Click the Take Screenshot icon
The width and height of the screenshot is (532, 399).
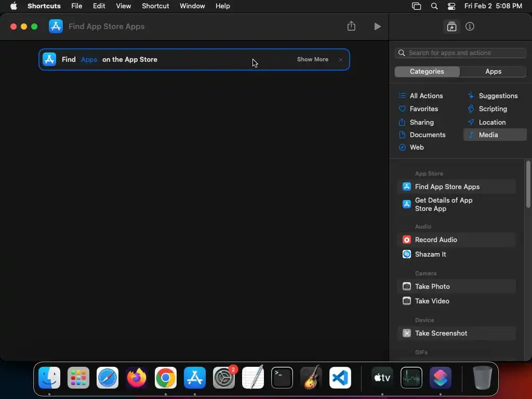(x=406, y=333)
